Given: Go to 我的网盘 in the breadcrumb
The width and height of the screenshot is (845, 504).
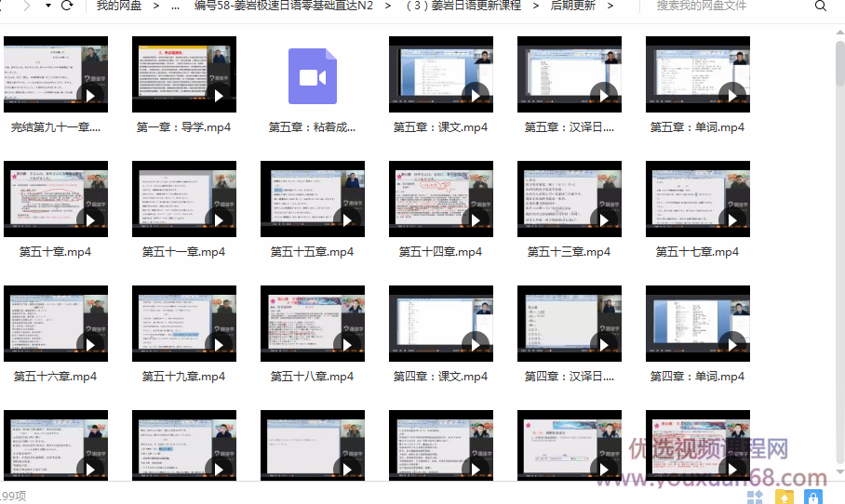Looking at the screenshot, I should [118, 6].
